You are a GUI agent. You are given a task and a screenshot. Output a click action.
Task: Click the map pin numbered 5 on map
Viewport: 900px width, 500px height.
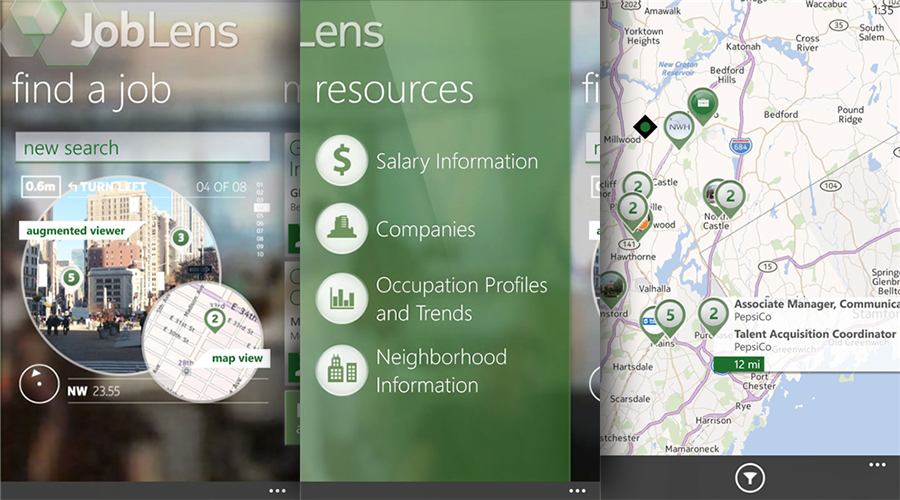[671, 317]
